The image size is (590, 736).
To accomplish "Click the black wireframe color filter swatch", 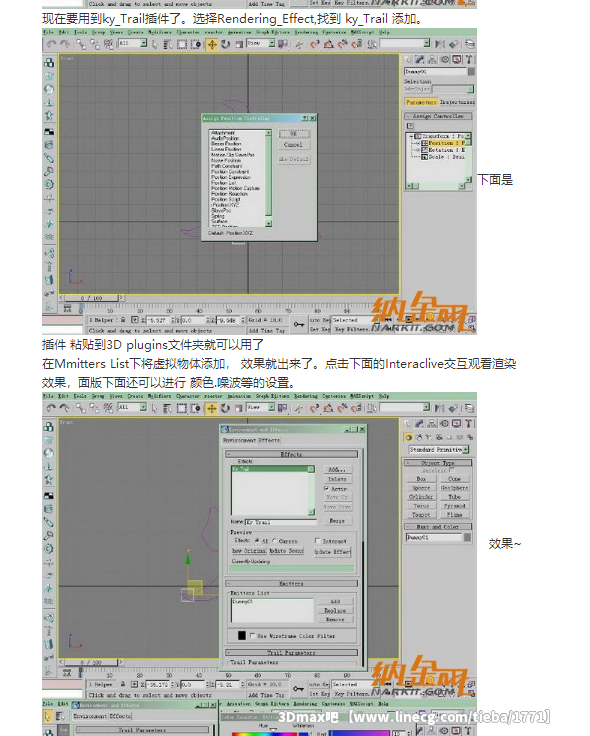I will coord(242,636).
